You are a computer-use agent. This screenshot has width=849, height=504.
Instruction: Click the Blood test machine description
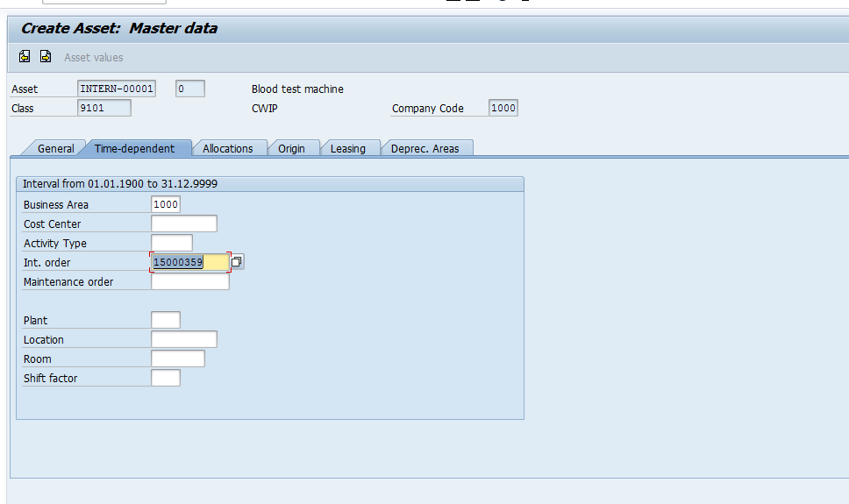coord(297,89)
